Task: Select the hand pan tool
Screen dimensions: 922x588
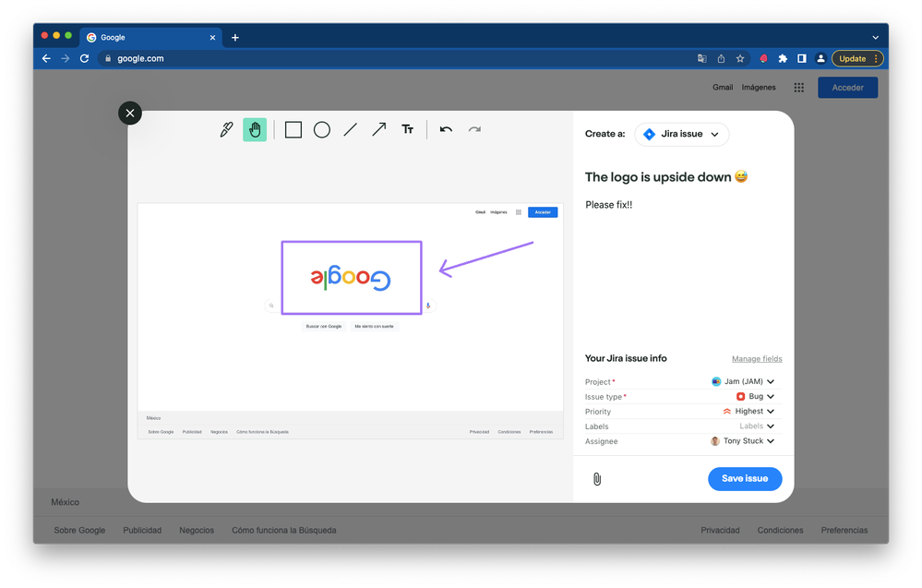Action: (x=255, y=129)
